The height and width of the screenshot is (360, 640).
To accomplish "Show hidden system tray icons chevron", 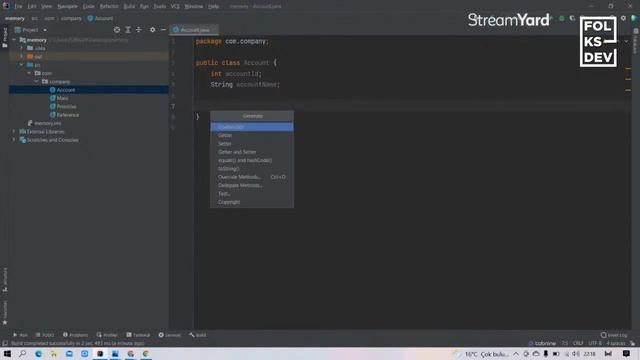I will (x=516, y=354).
